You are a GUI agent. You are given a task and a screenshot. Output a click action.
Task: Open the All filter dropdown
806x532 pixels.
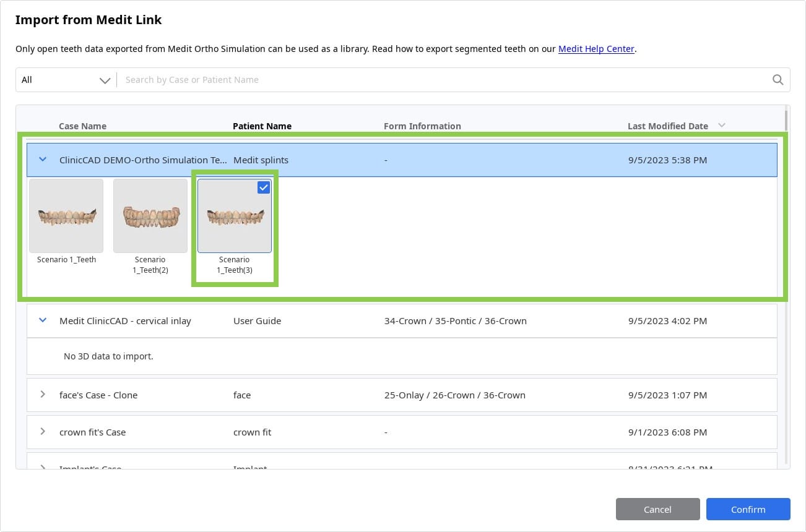click(66, 80)
